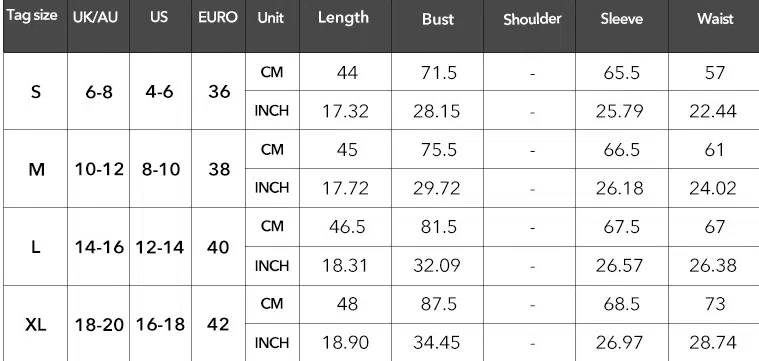The width and height of the screenshot is (759, 361).
Task: Select the Shoulder column header
Action: tap(532, 19)
